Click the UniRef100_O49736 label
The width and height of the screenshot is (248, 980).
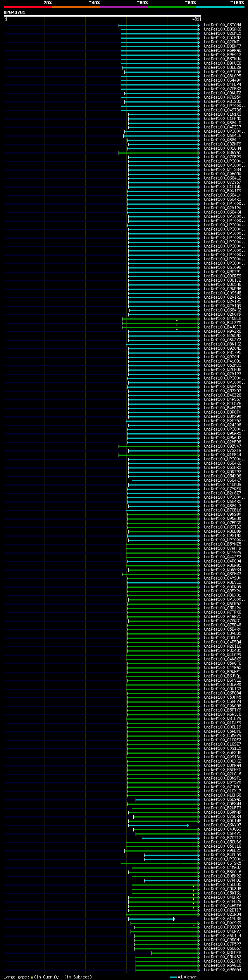[222, 110]
